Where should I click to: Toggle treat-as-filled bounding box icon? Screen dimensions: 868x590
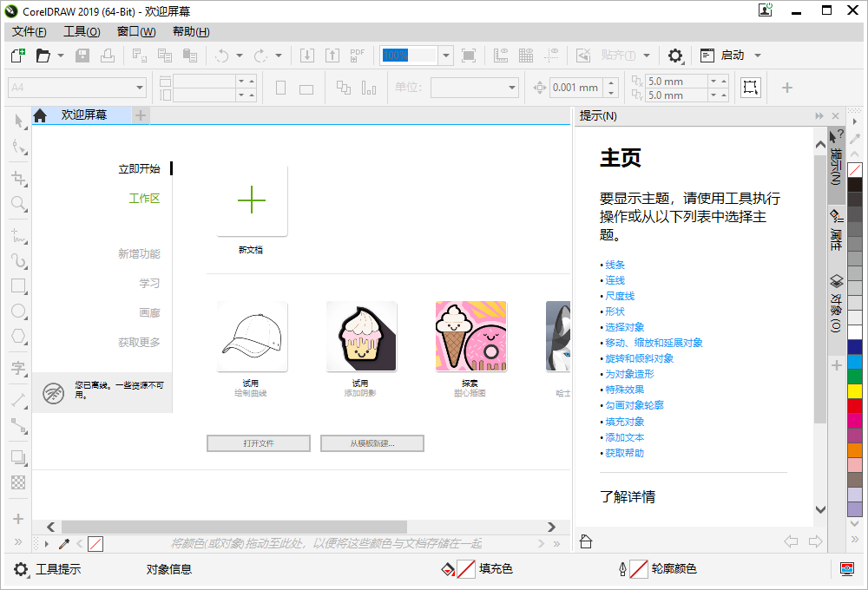751,88
